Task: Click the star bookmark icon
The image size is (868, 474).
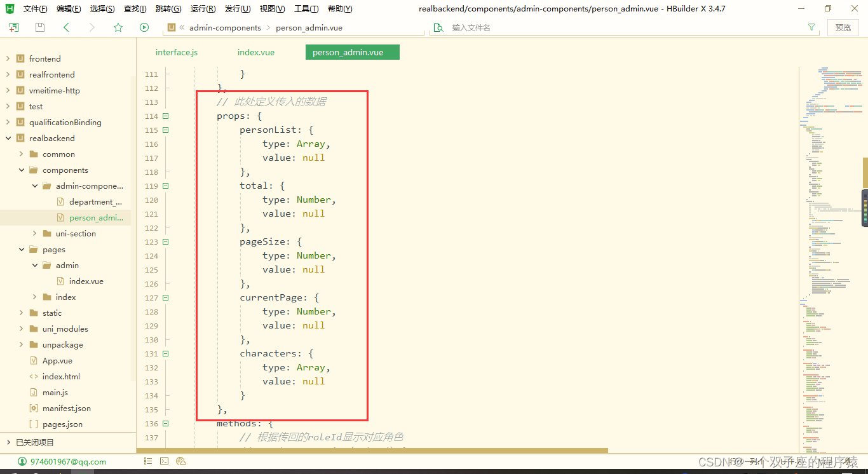Action: 118,27
